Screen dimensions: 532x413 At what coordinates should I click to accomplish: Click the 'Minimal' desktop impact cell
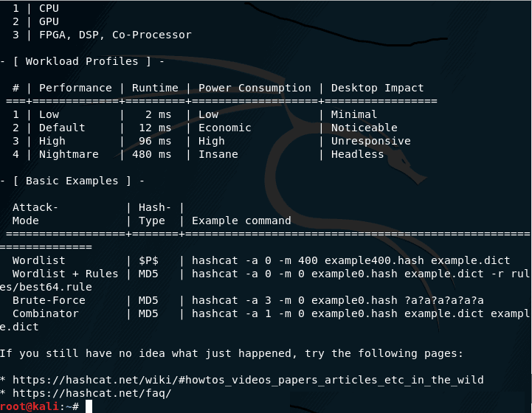(x=354, y=114)
